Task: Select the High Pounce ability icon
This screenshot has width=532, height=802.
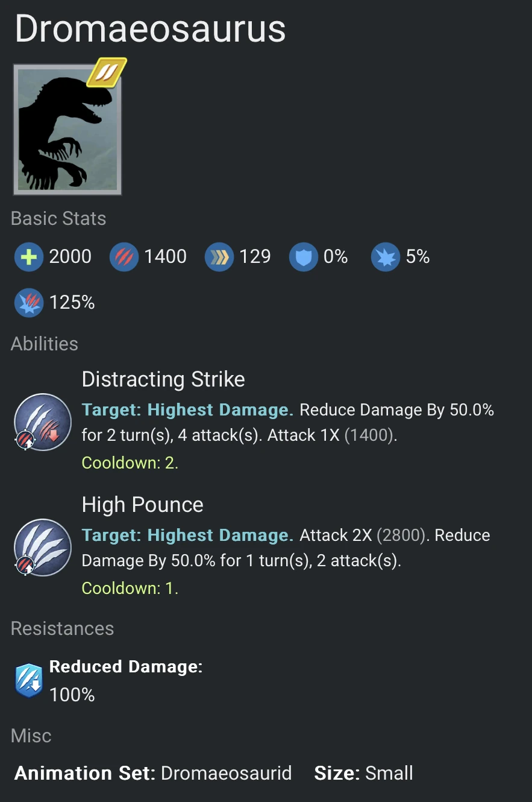Action: click(42, 548)
